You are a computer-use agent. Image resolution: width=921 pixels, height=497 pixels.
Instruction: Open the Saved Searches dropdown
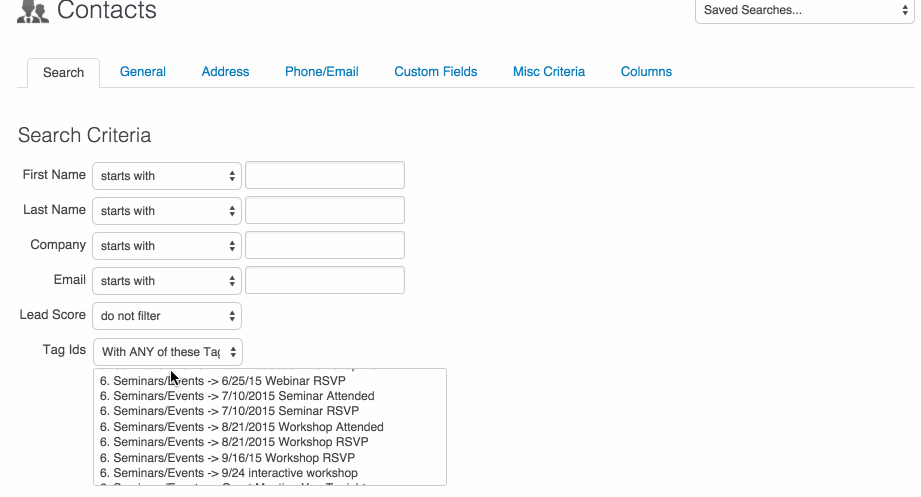(x=804, y=11)
